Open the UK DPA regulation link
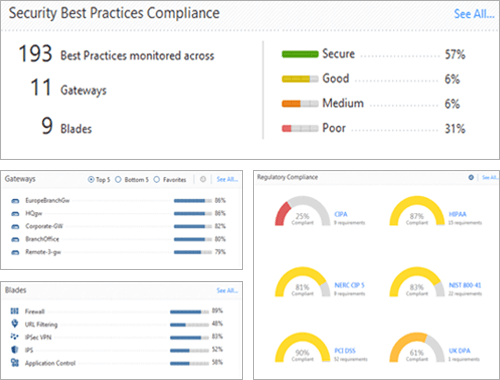The height and width of the screenshot is (380, 500). [x=459, y=351]
